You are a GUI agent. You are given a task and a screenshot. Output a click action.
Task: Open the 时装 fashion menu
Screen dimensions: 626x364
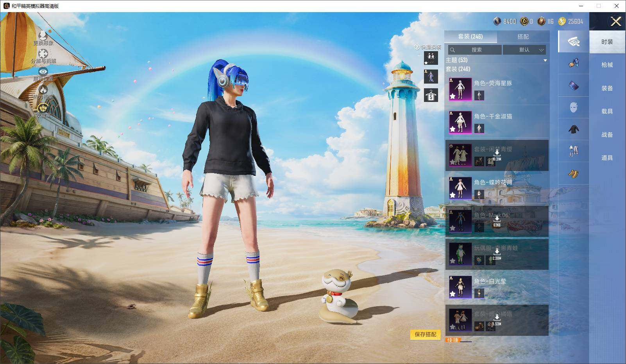pos(607,42)
